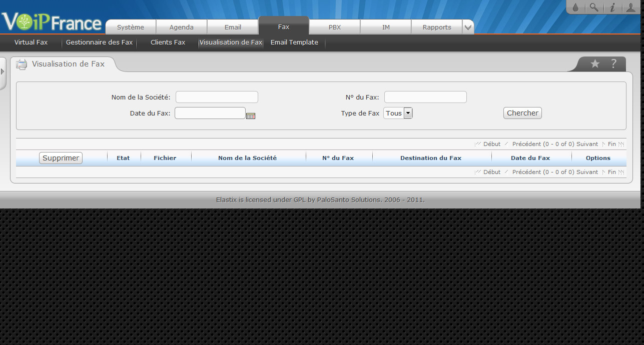Screen dimensions: 644x345
Task: Open the Virtual Fax submenu
Action: (31, 42)
